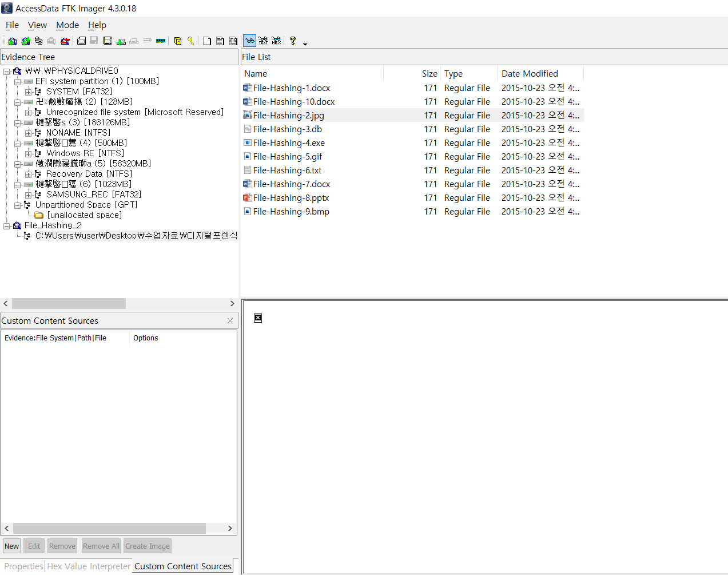Viewport: 728px width, 575px height.
Task: Click Add to Custom Content Image icon
Action: 121,41
